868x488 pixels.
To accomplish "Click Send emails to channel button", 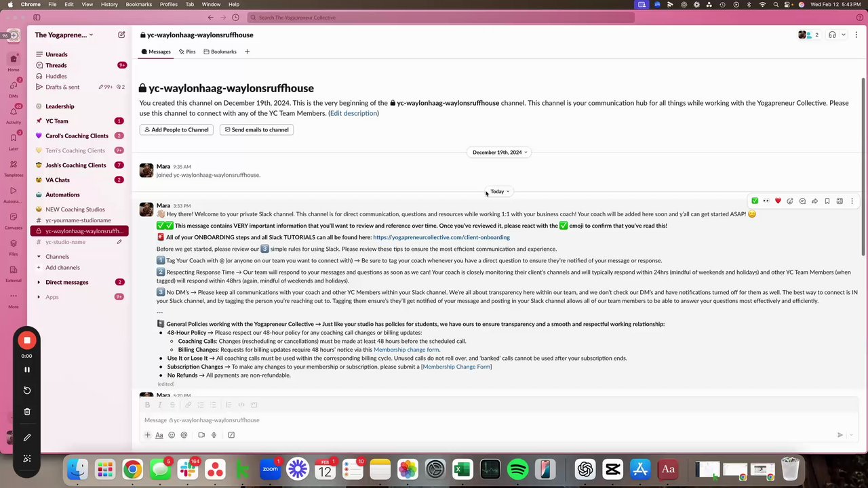I will pos(256,129).
